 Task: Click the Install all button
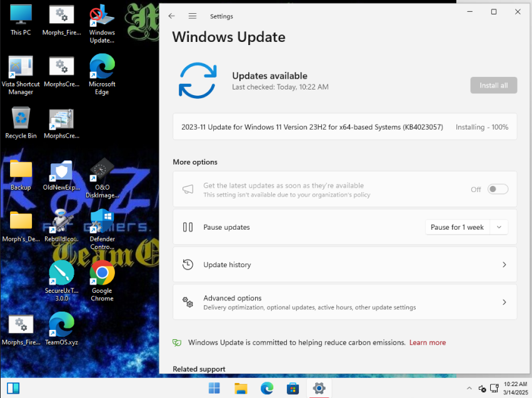point(494,85)
